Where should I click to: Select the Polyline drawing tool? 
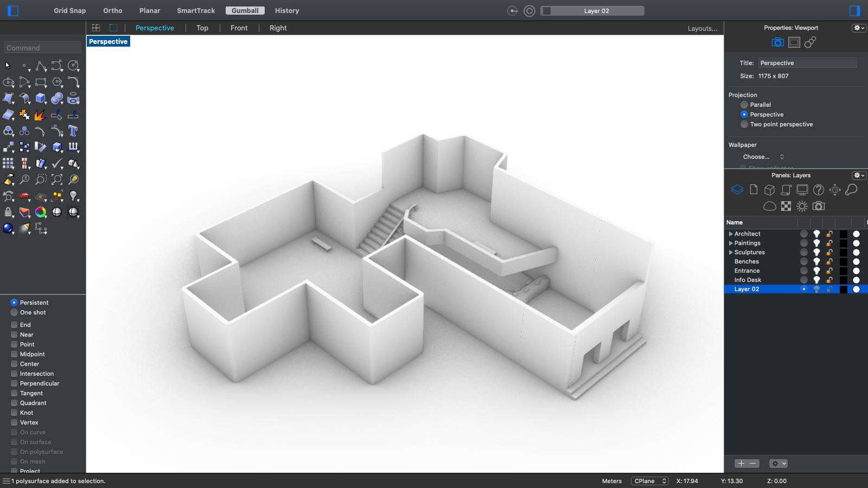pyautogui.click(x=41, y=66)
